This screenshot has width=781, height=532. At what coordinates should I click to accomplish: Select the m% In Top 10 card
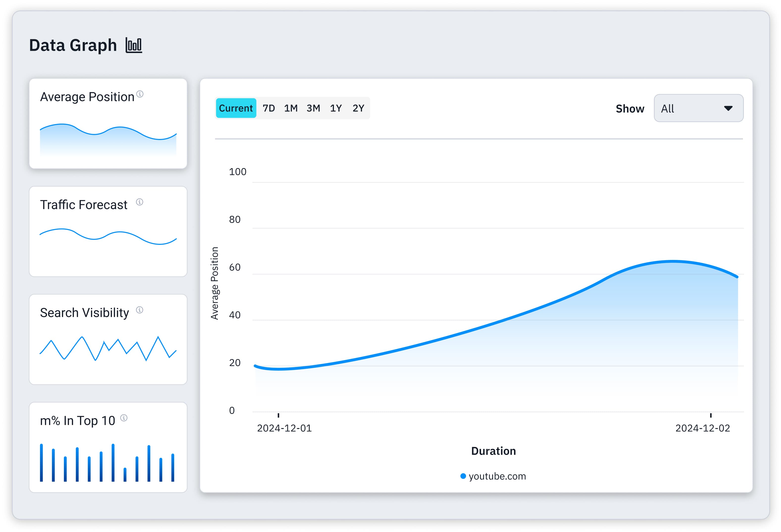[x=108, y=447]
